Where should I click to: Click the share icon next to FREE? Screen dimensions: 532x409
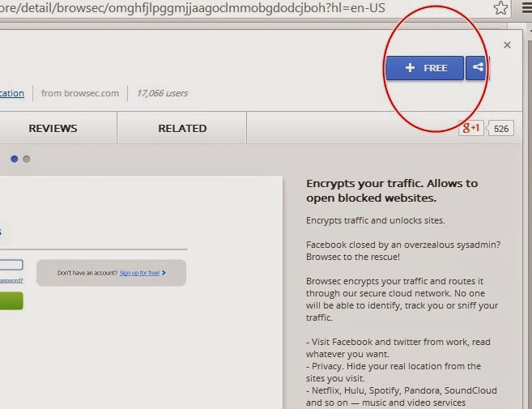[x=477, y=68]
